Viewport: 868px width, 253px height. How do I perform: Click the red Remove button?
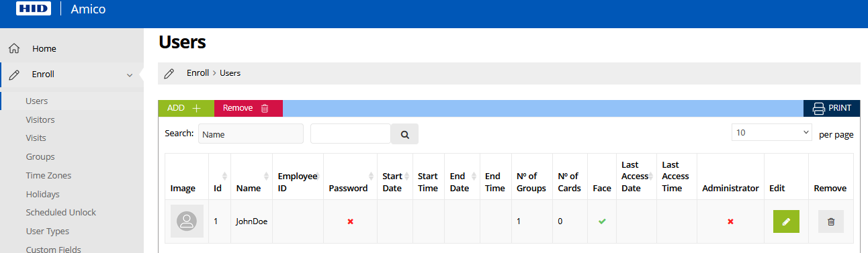pos(249,108)
